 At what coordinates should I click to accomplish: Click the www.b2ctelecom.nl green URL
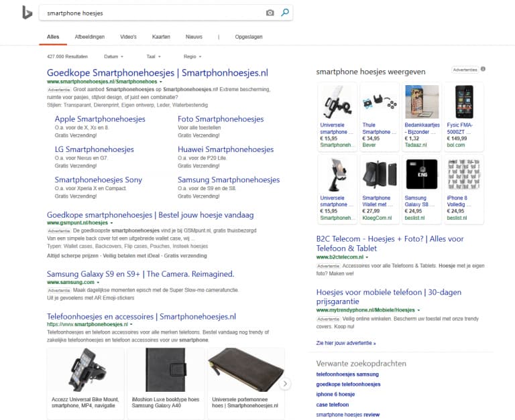[339, 257]
